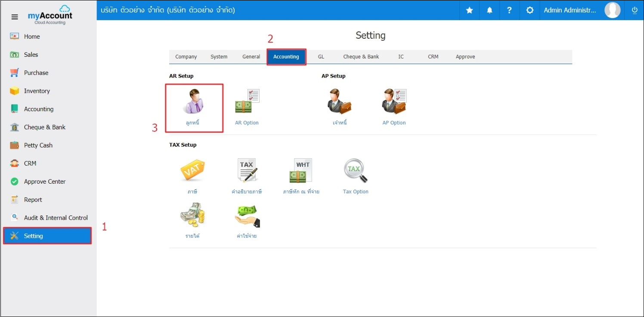Switch to the General tab
644x317 pixels.
click(x=251, y=57)
